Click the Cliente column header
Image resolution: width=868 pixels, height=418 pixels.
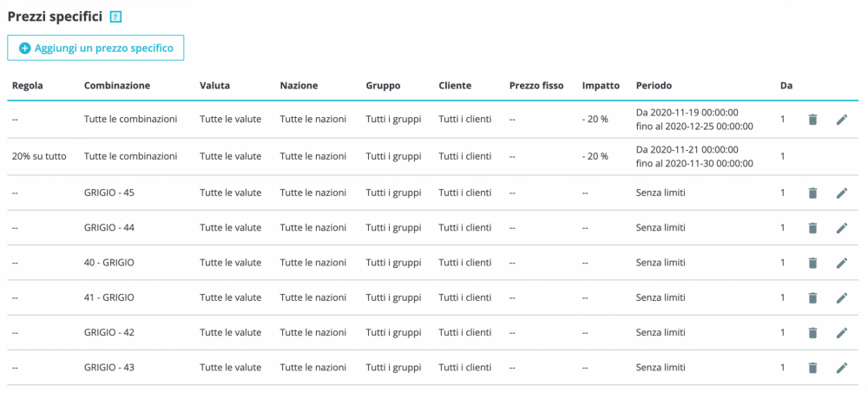[455, 86]
